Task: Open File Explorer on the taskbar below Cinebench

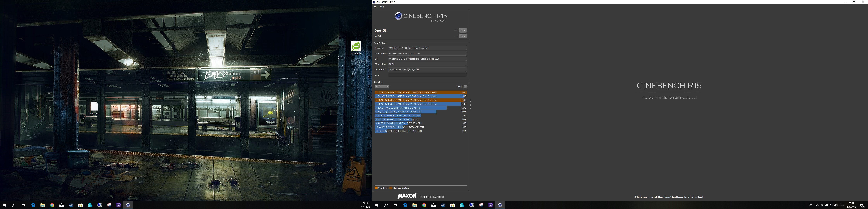Action: pyautogui.click(x=415, y=205)
